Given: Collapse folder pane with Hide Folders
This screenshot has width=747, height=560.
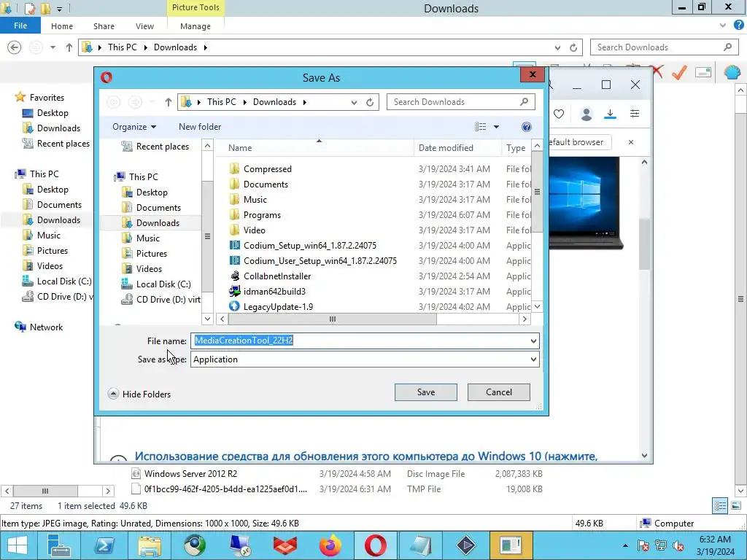Looking at the screenshot, I should pos(139,394).
